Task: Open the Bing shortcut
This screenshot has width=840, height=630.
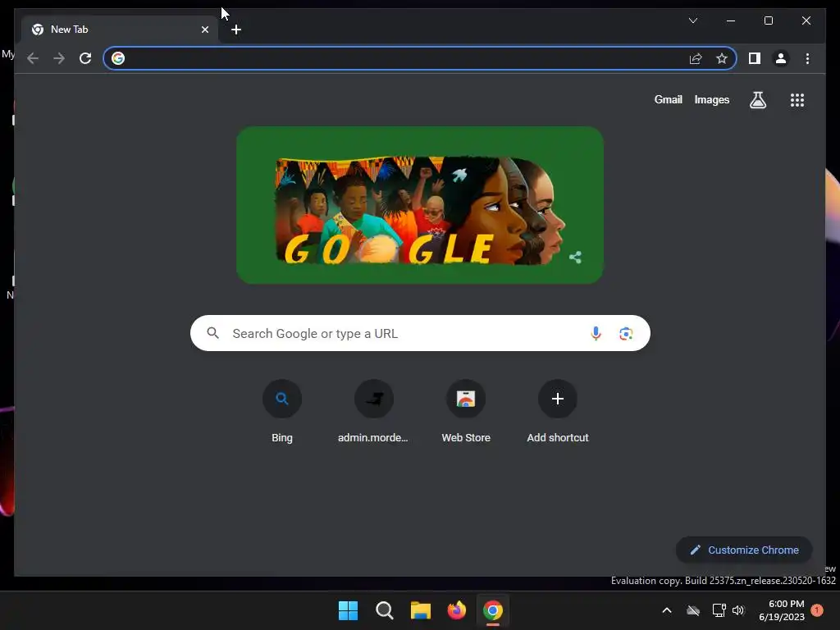Action: tap(282, 412)
